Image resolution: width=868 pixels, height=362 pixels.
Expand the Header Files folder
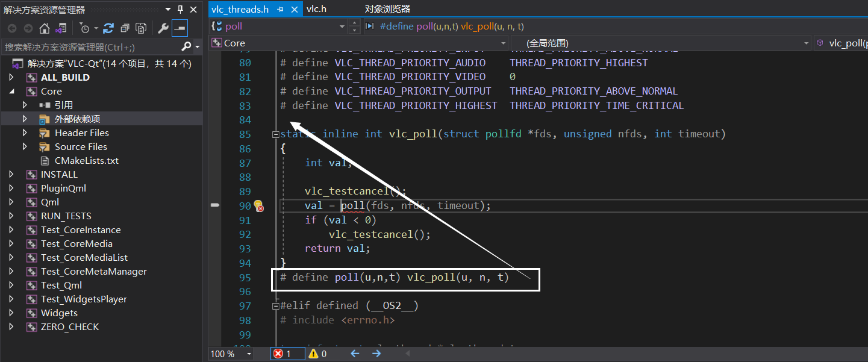tap(25, 133)
